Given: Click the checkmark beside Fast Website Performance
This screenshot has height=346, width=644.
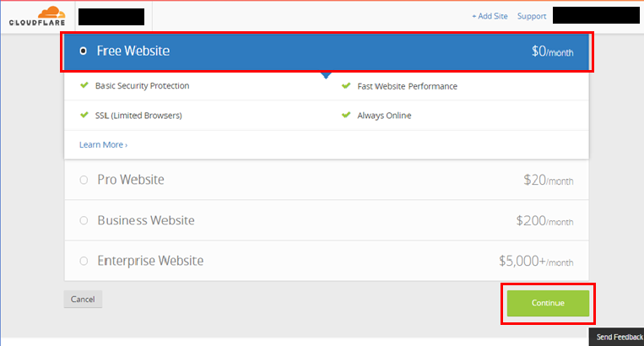Looking at the screenshot, I should (346, 85).
